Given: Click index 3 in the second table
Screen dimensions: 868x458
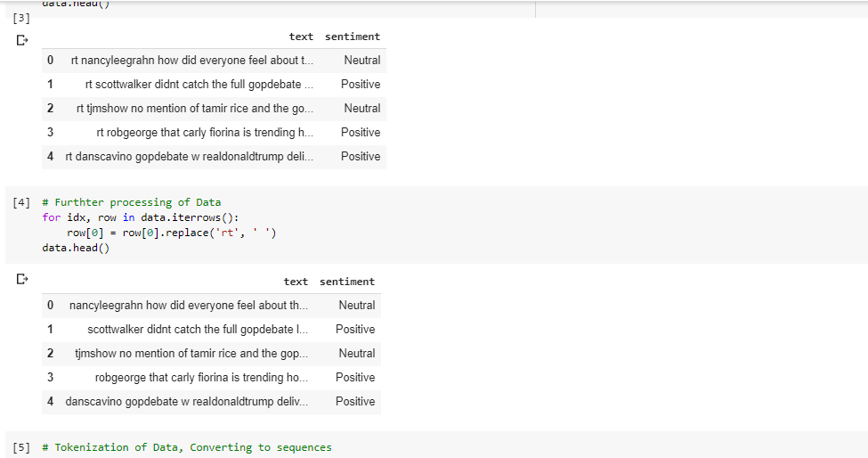Looking at the screenshot, I should click(x=51, y=378).
